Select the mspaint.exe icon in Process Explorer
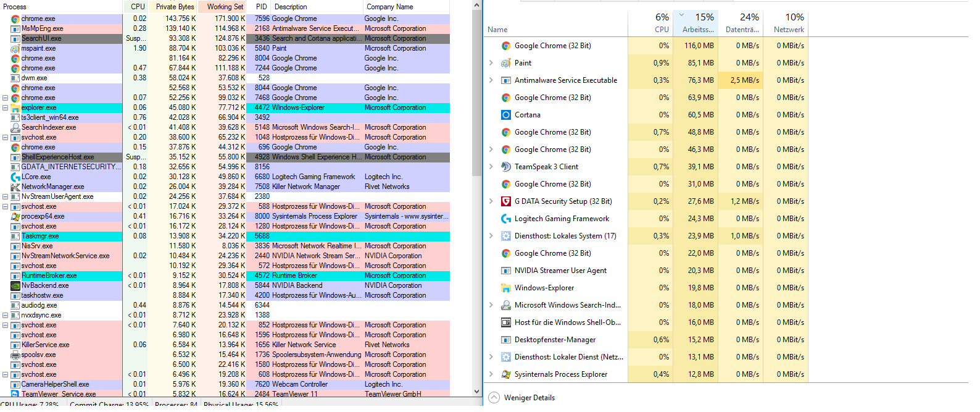 click(15, 48)
